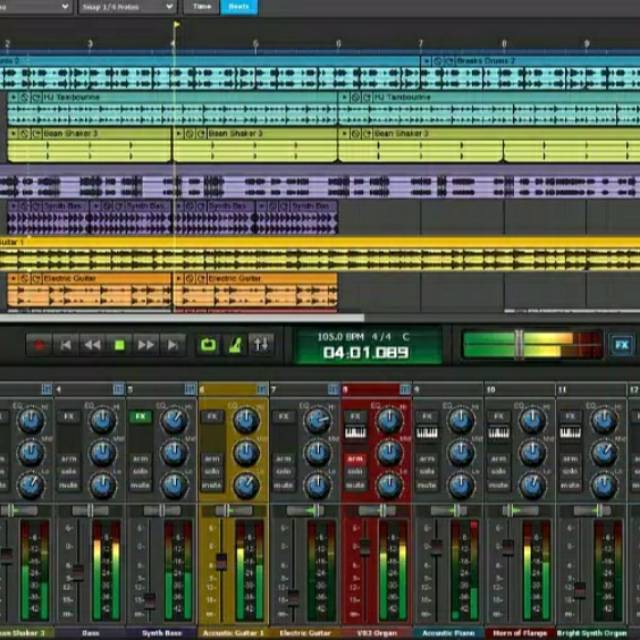
Task: Click the blue icon atop red channel 8
Action: pos(405,389)
